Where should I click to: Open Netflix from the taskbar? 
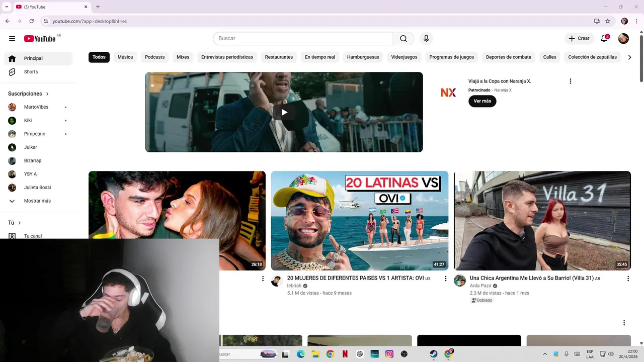pos(345,354)
